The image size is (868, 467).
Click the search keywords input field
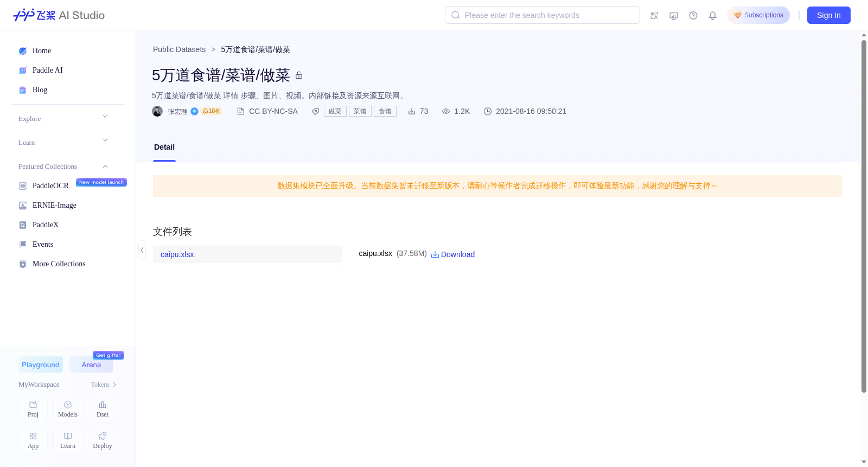(x=542, y=15)
